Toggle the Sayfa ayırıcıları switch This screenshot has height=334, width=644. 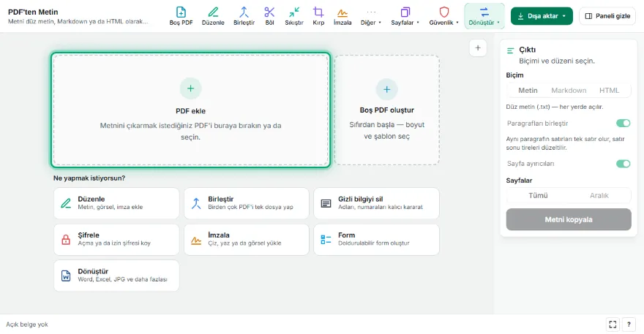pyautogui.click(x=623, y=164)
